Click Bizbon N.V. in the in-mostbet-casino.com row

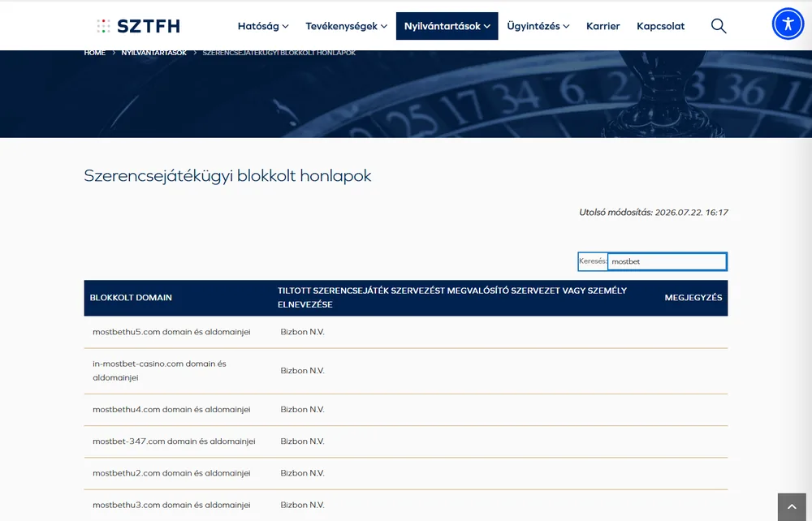pyautogui.click(x=302, y=370)
